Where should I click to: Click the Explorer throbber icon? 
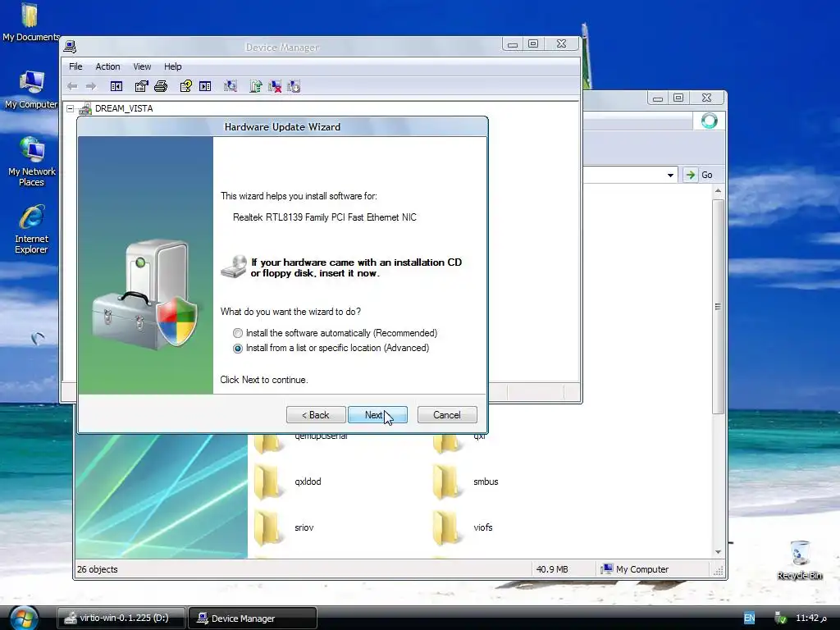point(710,121)
